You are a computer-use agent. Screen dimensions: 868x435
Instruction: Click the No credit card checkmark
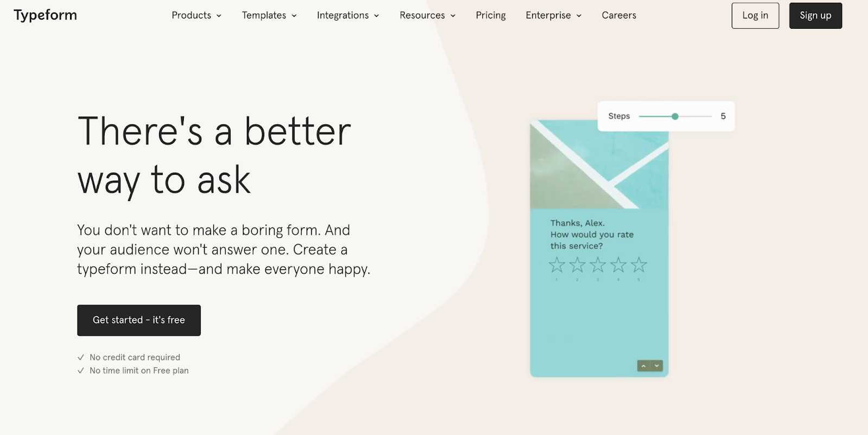click(81, 357)
